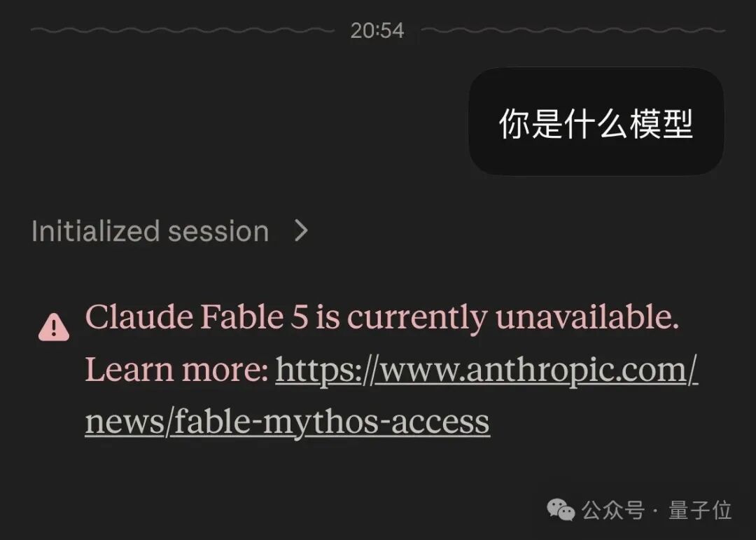Click the pink warning triangle icon
Screen dimensions: 756x540
[x=53, y=326]
